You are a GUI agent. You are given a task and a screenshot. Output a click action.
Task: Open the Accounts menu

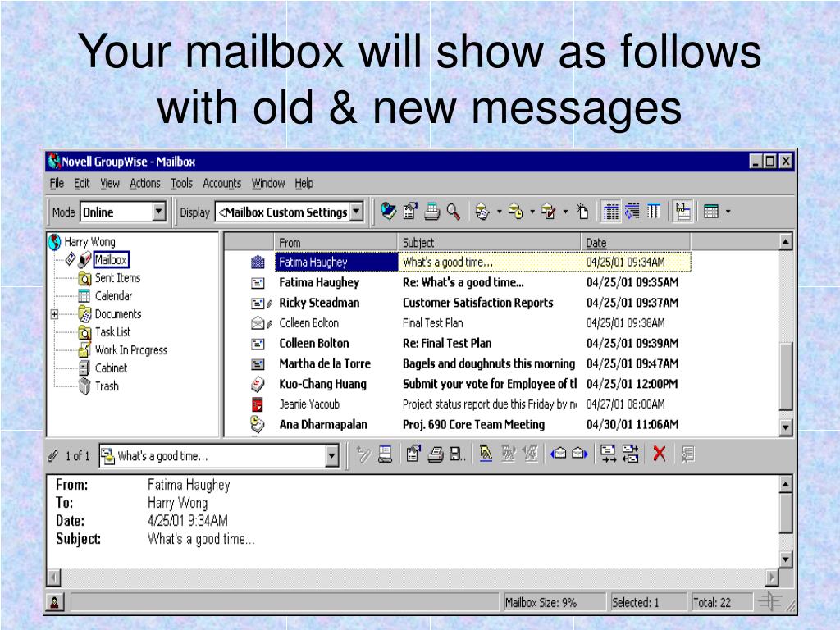coord(221,184)
